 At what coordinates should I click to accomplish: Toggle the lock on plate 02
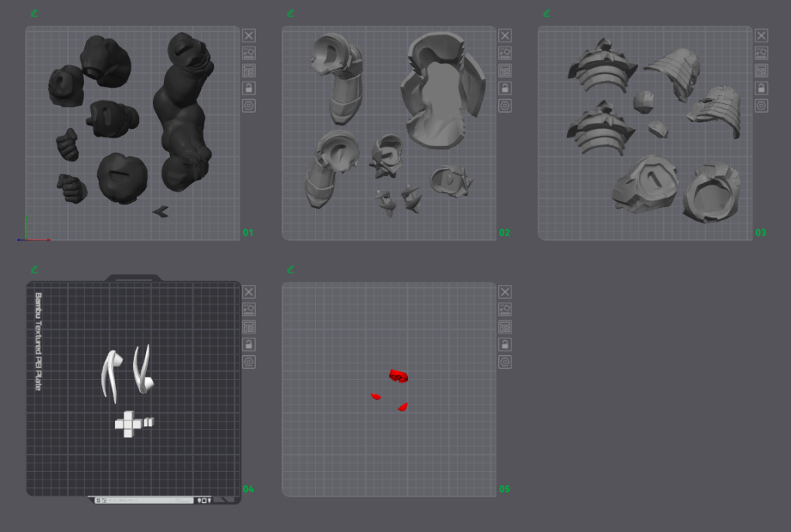pyautogui.click(x=505, y=88)
